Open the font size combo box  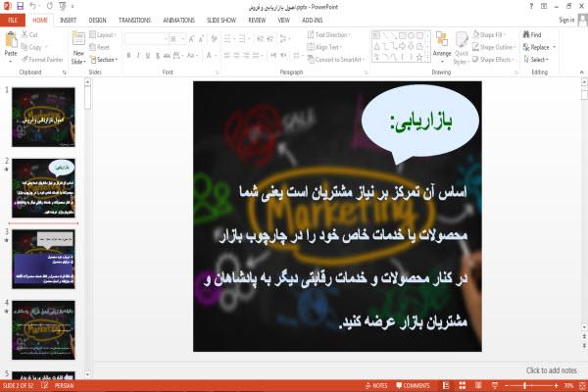(x=177, y=39)
